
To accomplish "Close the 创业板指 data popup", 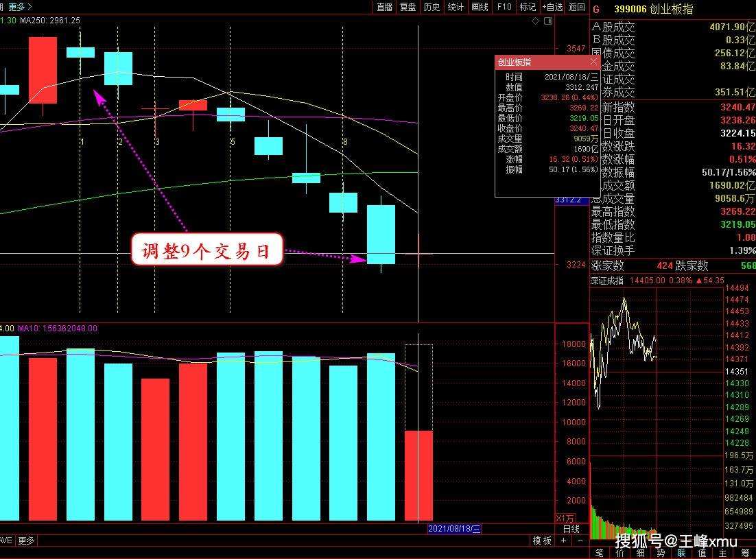I will 593,62.
